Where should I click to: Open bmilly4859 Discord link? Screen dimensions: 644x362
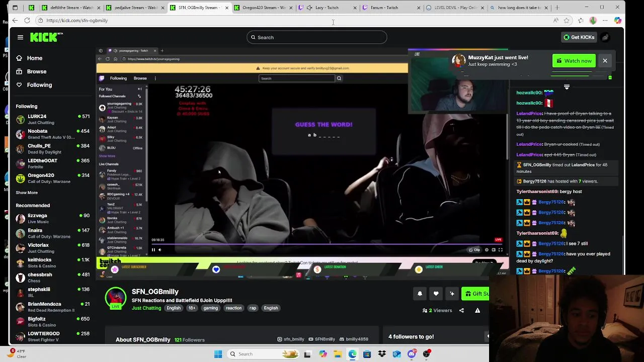354,339
